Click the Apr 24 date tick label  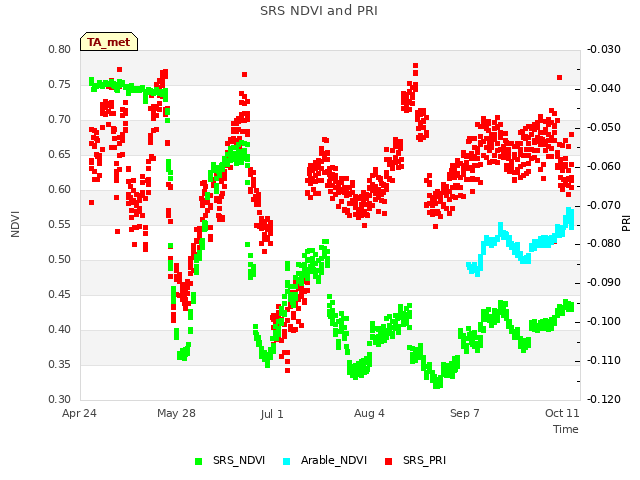[79, 413]
